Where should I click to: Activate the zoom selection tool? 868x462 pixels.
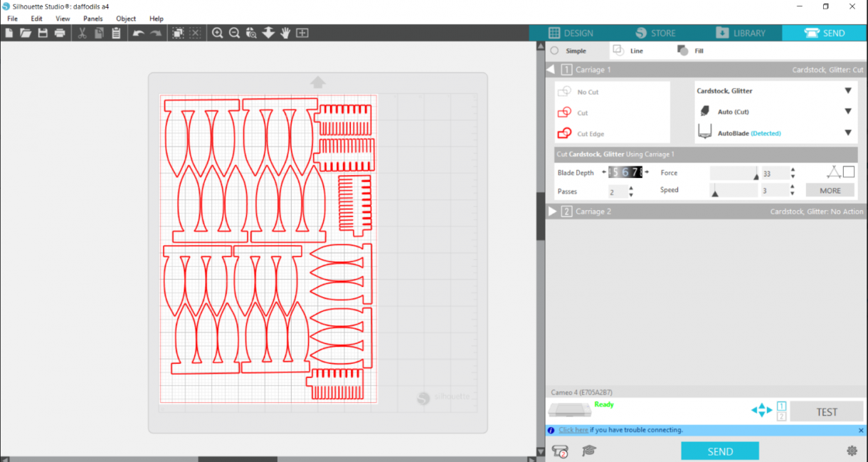coord(251,33)
